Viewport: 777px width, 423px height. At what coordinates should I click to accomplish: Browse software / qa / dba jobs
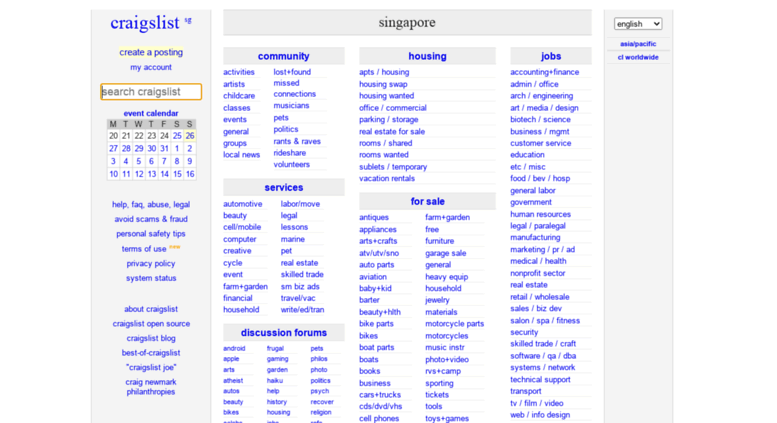coord(543,356)
